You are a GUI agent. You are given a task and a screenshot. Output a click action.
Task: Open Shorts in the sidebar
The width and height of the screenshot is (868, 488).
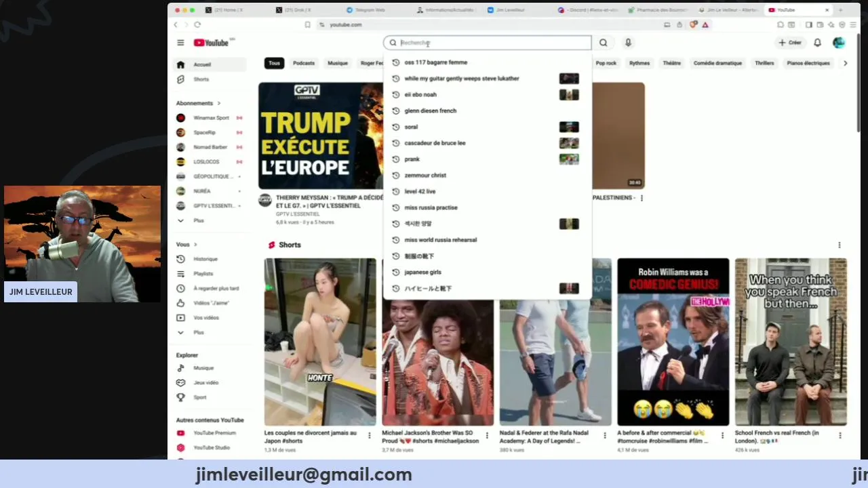pos(210,79)
